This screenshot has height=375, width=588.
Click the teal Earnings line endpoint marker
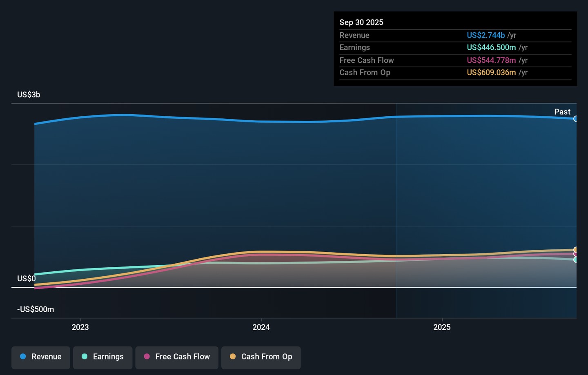[x=575, y=260]
